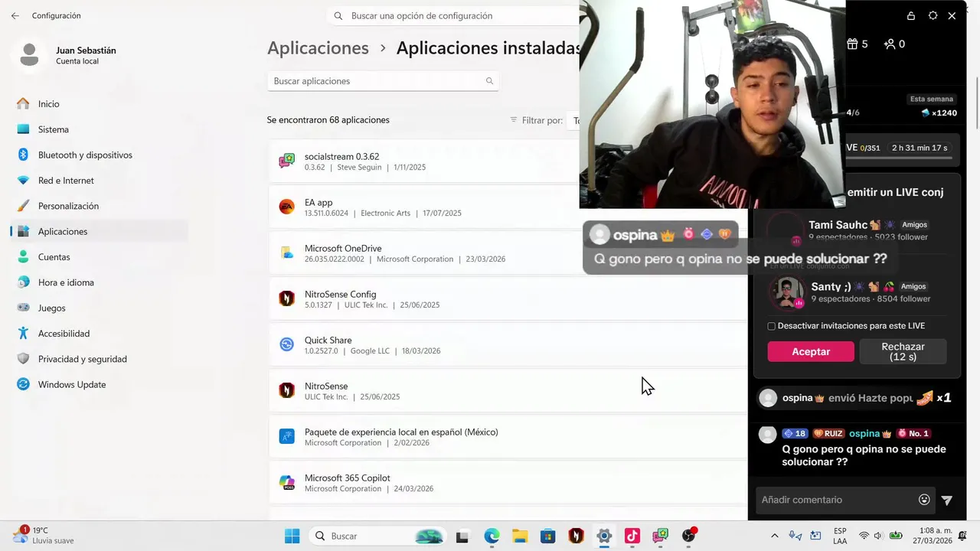Open the Inicio home icon in sidebar
980x551 pixels.
point(23,104)
